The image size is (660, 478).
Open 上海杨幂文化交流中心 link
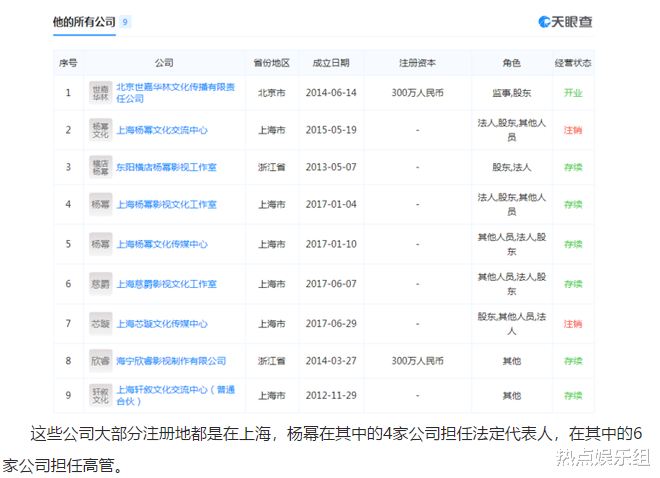point(162,130)
